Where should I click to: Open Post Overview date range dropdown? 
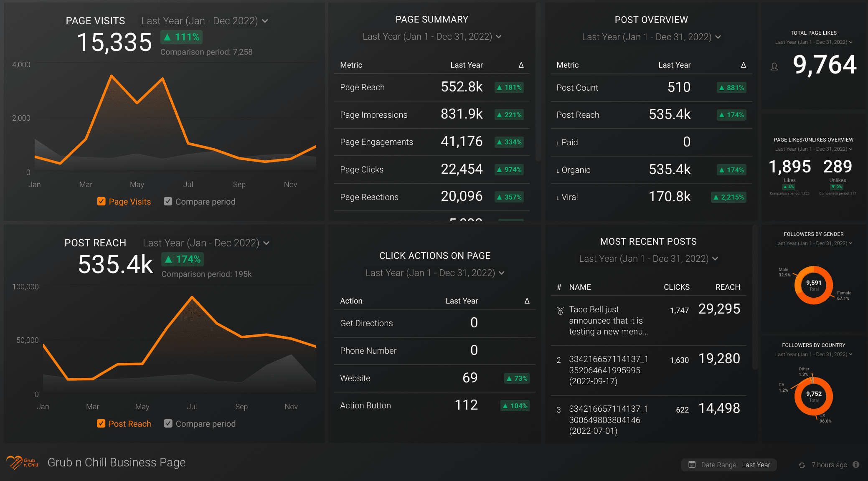[x=651, y=37]
